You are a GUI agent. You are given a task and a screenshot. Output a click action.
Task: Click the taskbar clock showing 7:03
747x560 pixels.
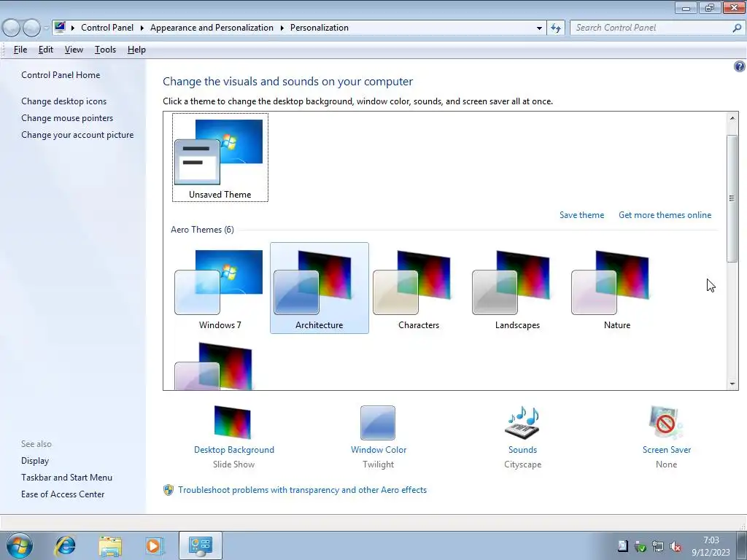coord(711,546)
